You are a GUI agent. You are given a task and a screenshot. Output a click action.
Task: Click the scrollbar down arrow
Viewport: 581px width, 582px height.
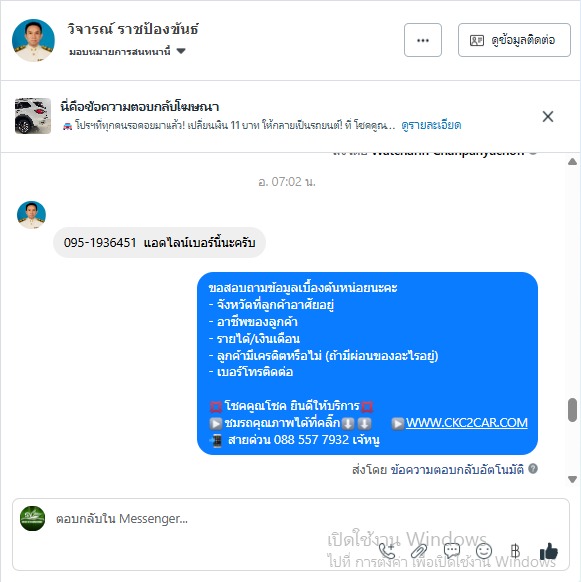pos(572,479)
